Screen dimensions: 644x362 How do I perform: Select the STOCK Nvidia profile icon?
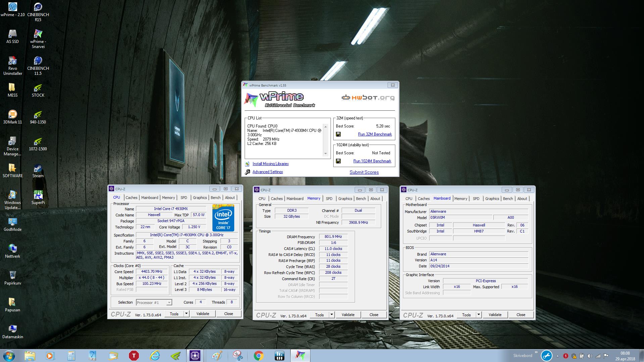(38, 90)
